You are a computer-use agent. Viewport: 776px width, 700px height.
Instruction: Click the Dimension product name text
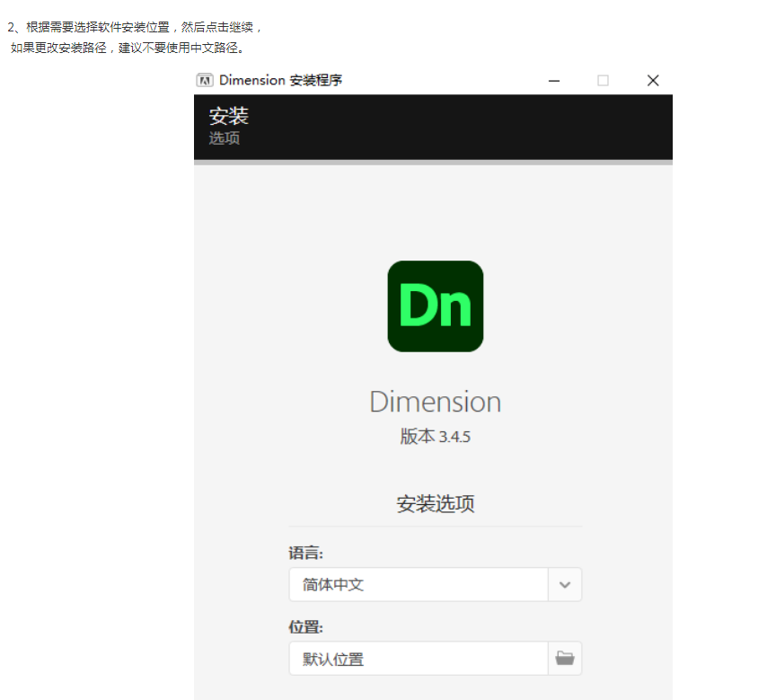(436, 402)
